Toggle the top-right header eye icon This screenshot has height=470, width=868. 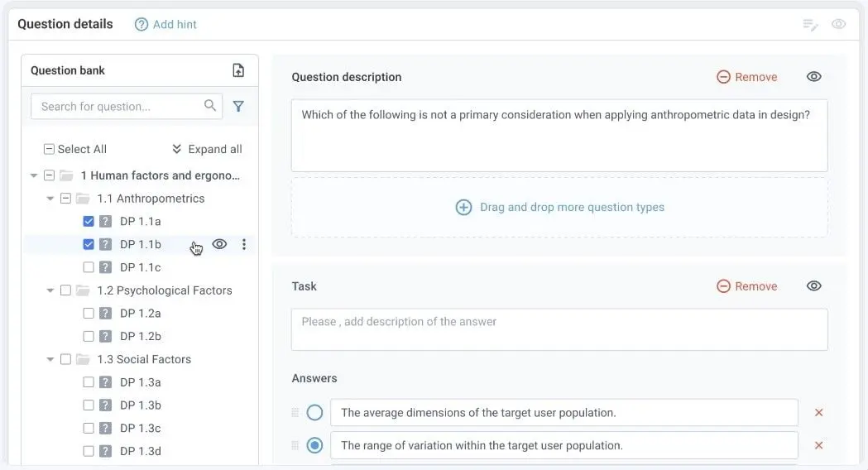pos(839,24)
